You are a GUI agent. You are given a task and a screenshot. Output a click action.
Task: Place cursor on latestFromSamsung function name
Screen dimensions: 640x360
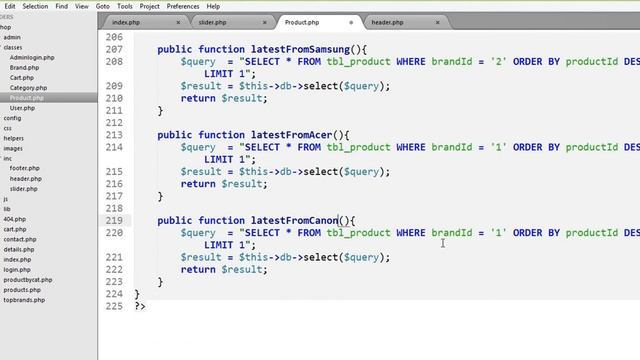tap(300, 49)
